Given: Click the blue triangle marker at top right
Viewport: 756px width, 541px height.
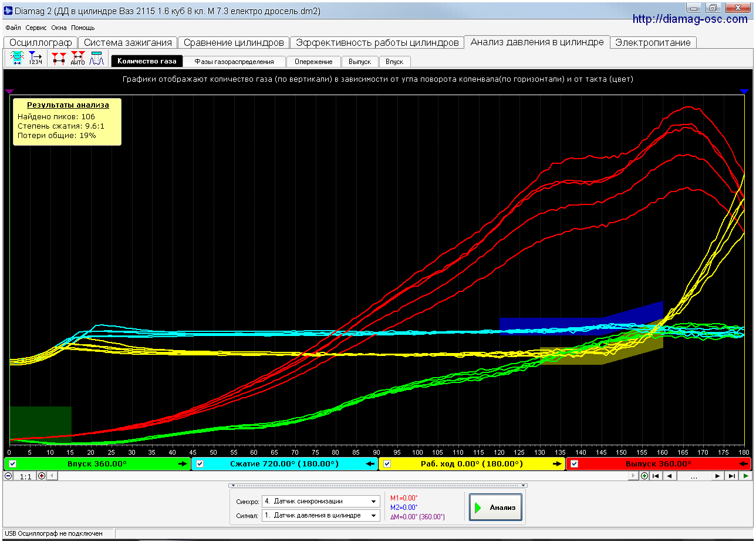Looking at the screenshot, I should pos(744,91).
